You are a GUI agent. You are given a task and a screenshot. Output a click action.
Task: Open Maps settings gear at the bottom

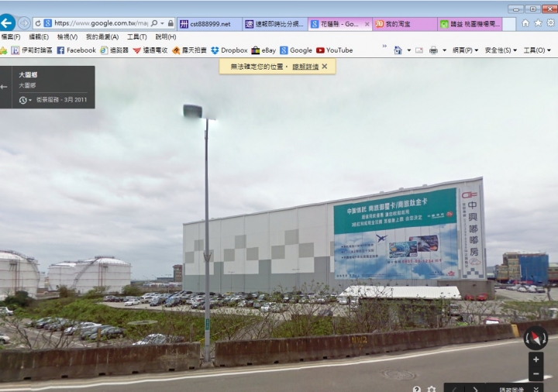coord(432,389)
